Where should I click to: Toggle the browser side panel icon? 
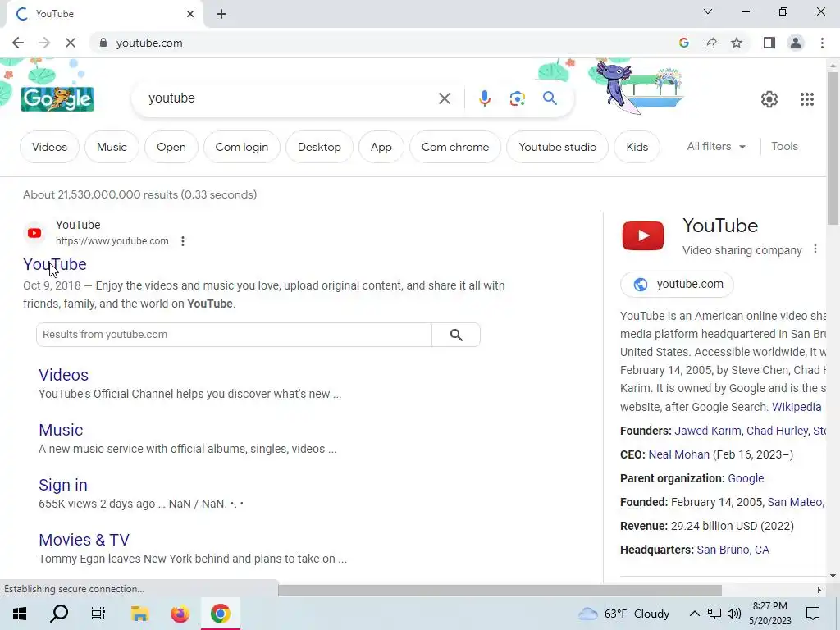click(x=769, y=43)
